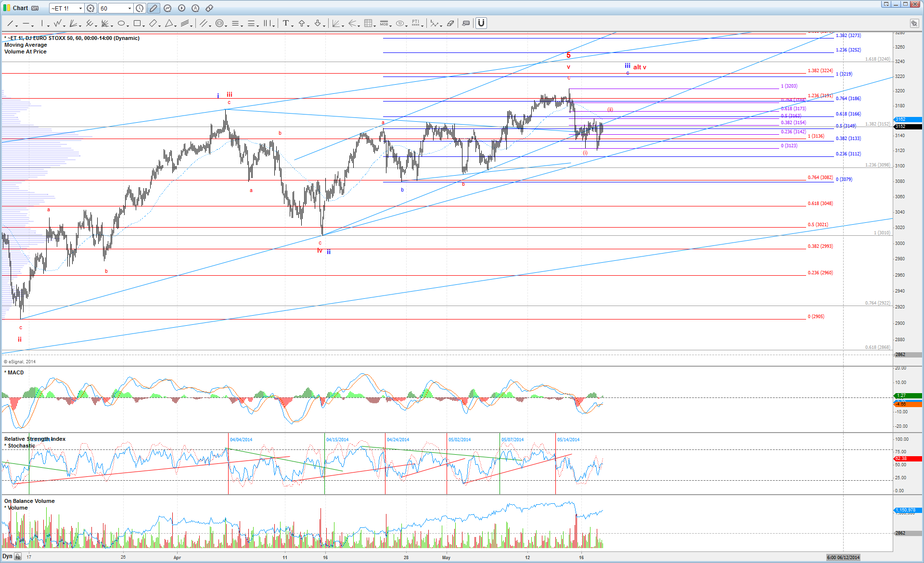Expand the down arrow tool dropdown
This screenshot has width=924, height=563.
pyautogui.click(x=324, y=26)
